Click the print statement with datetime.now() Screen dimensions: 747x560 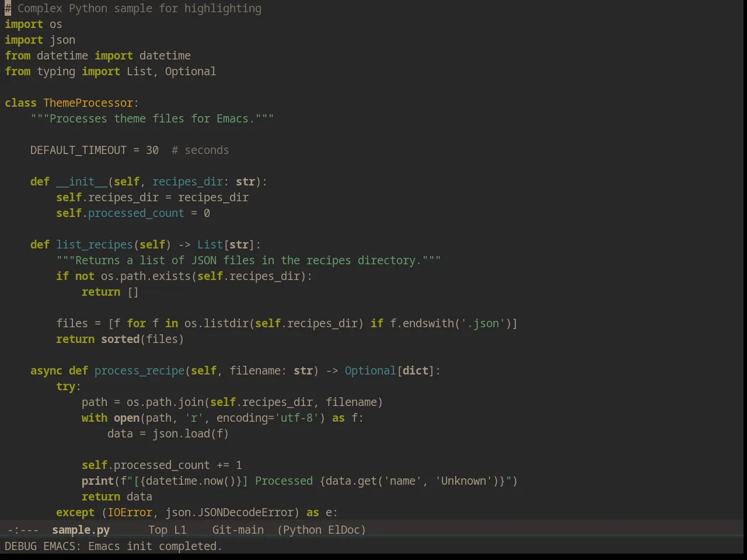(x=299, y=481)
